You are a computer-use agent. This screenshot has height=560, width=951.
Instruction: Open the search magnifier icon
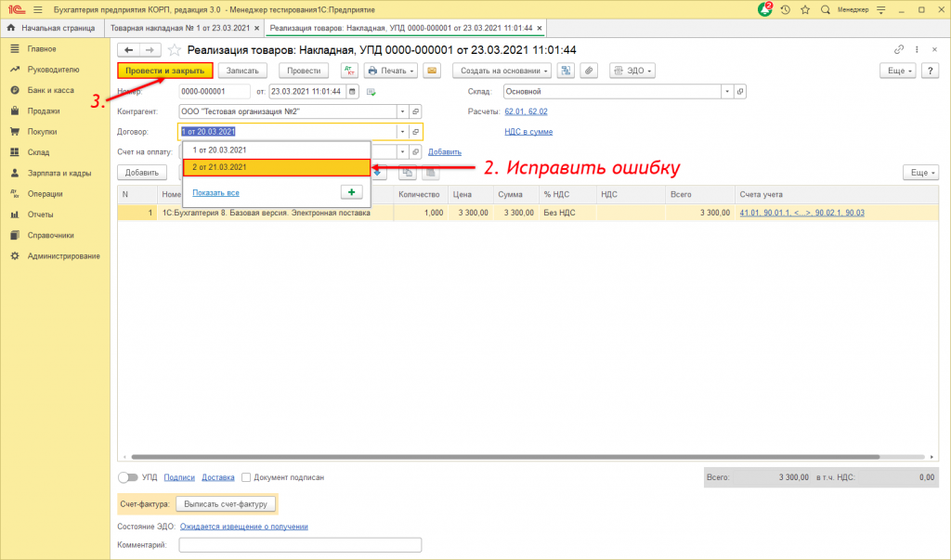826,9
